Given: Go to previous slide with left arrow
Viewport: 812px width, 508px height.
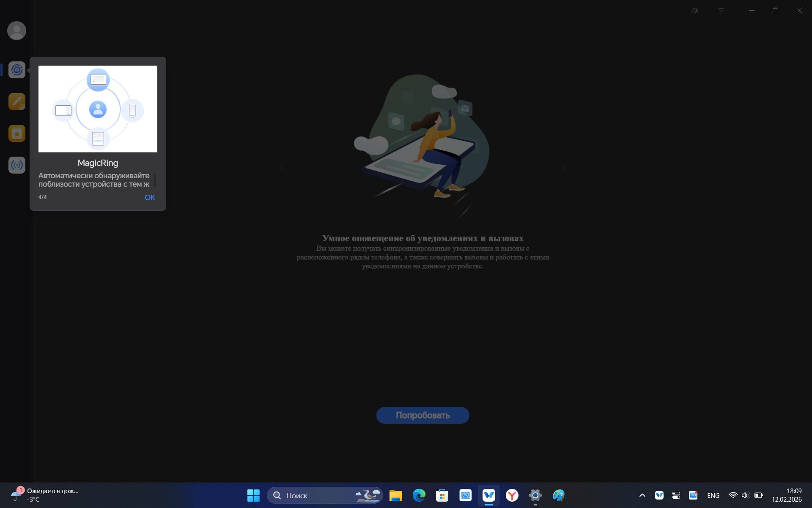Looking at the screenshot, I should click(x=282, y=167).
